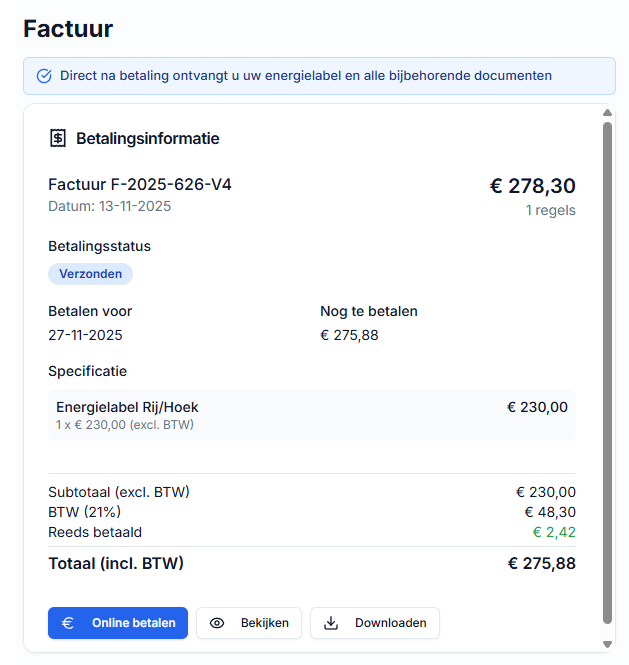Click the Reeds betaald € 2,42 amount
Image resolution: width=629 pixels, height=665 pixels.
[x=553, y=532]
